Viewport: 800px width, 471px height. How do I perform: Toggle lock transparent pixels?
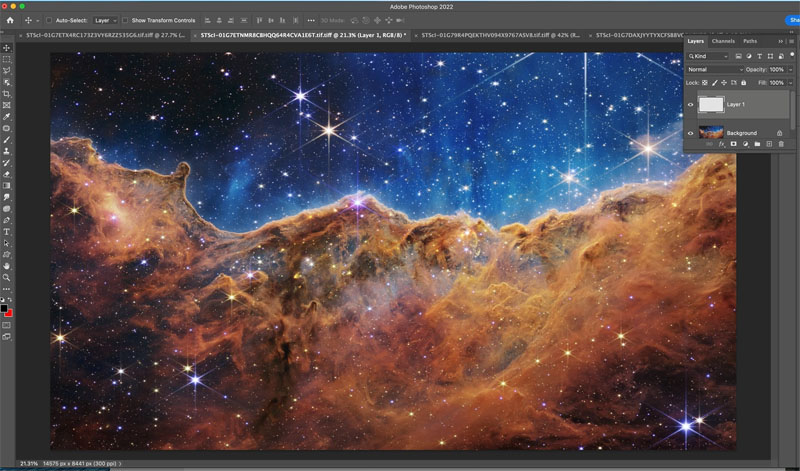[x=705, y=83]
